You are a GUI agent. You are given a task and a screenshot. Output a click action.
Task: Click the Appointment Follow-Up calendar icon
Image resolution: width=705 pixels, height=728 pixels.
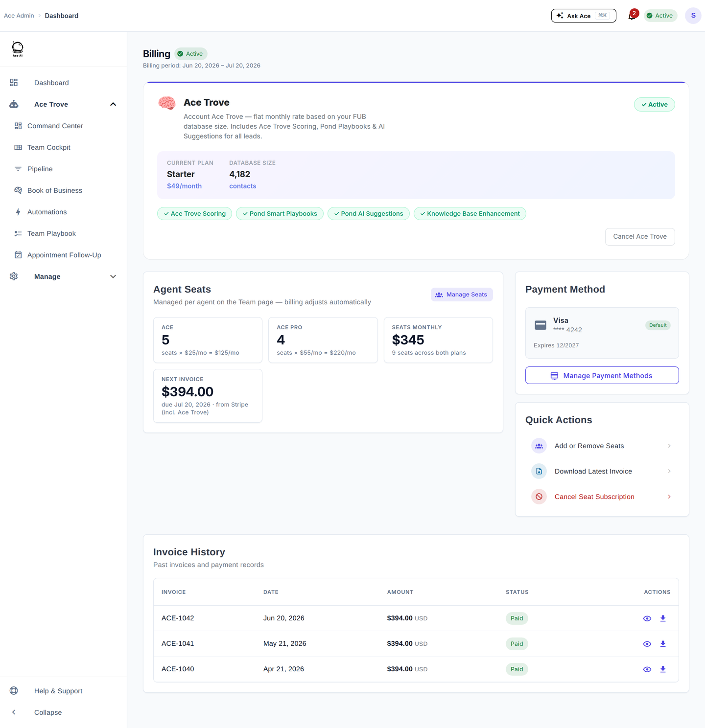tap(18, 255)
